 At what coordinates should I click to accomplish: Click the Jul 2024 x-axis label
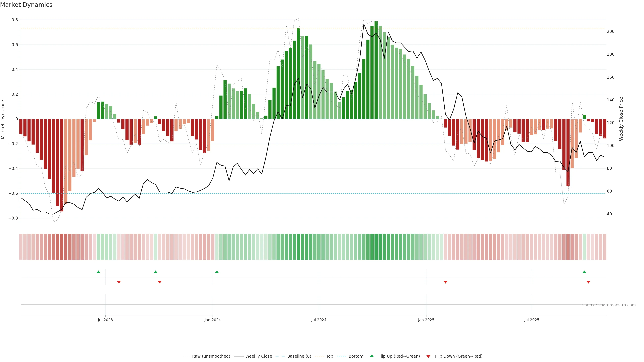(x=319, y=320)
